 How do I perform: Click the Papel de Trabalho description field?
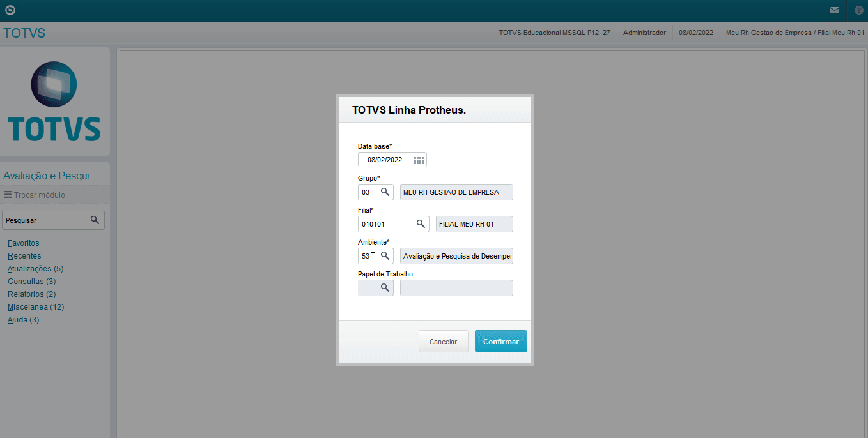(x=456, y=288)
